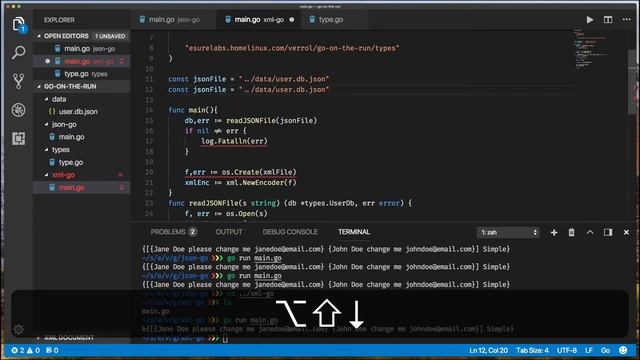Collapse the json-go folder
Image resolution: width=640 pixels, height=360 pixels.
(x=46, y=124)
